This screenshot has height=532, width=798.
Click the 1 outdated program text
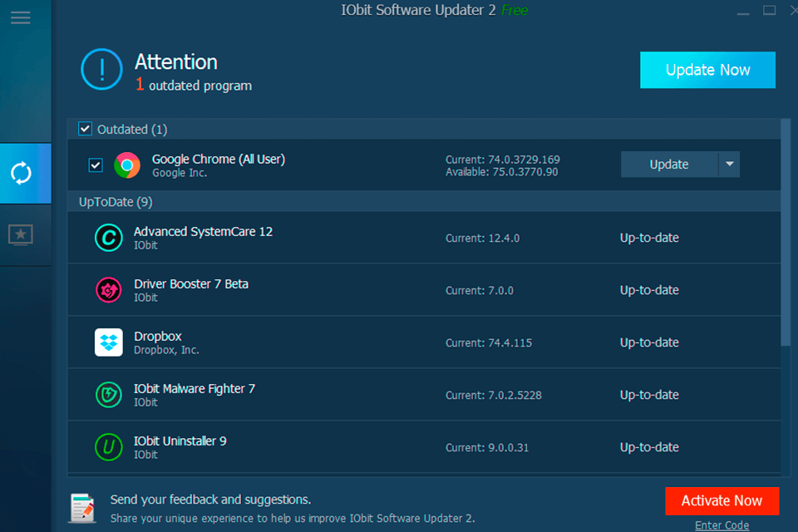[194, 85]
